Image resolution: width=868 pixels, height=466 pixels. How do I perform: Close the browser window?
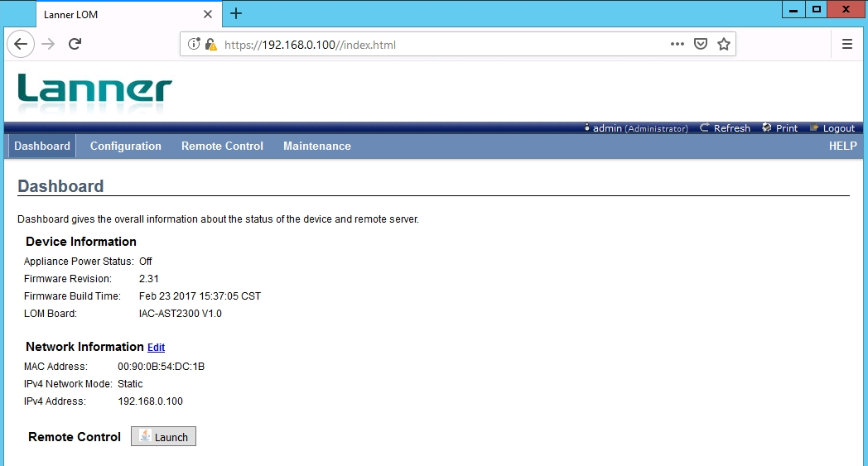coord(846,9)
